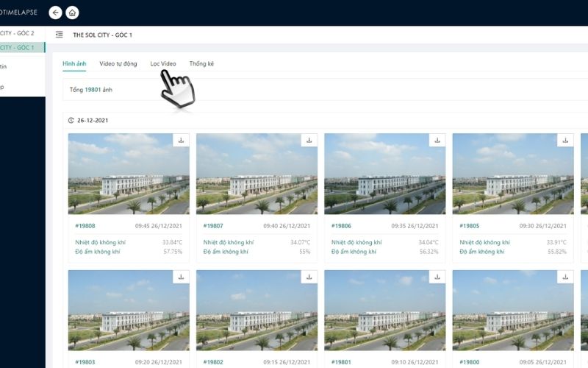Viewport: 588px width, 368px height.
Task: Click timestamp 09:40 26/12/2021
Action: [287, 226]
